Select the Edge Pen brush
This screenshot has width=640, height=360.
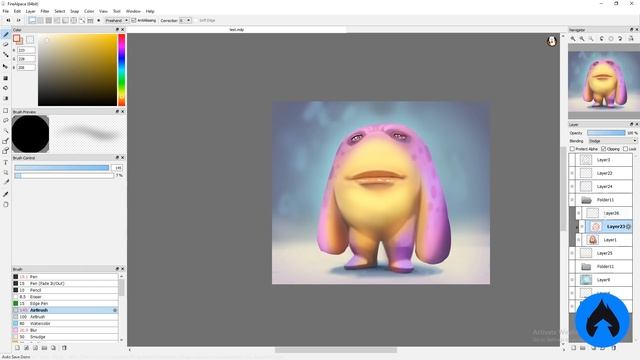(x=65, y=304)
